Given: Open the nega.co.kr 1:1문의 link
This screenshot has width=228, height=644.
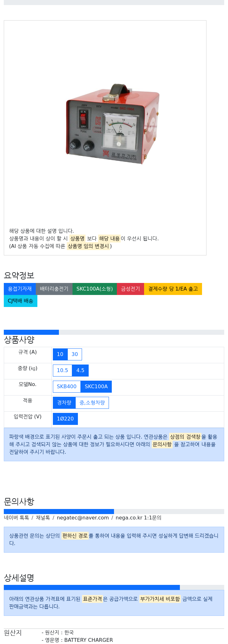Looking at the screenshot, I should click(x=138, y=518).
